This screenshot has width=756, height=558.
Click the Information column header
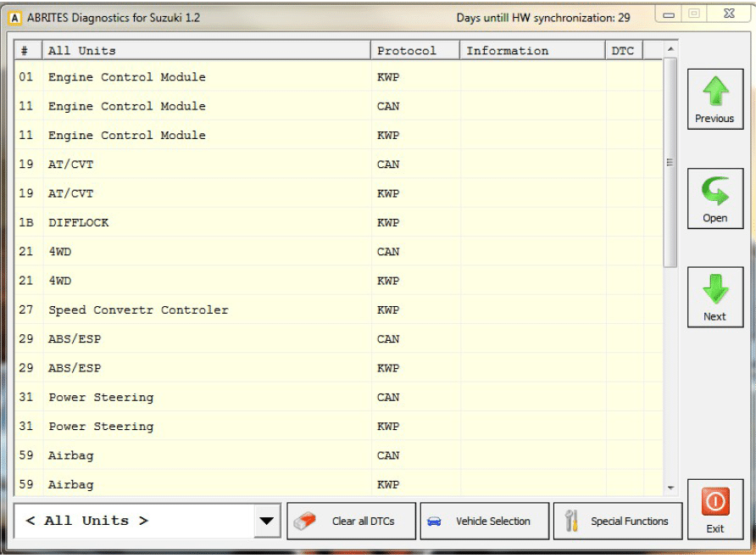[x=532, y=51]
